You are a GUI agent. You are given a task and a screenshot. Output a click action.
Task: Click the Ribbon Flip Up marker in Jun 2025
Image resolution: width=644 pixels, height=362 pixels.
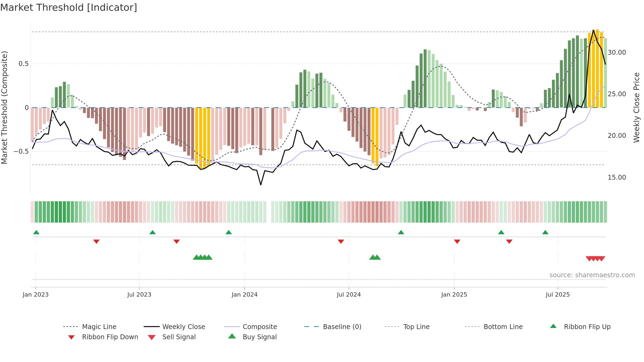click(545, 232)
